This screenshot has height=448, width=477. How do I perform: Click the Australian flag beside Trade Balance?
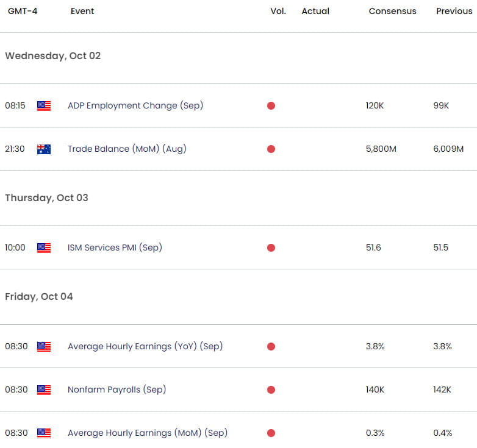44,149
